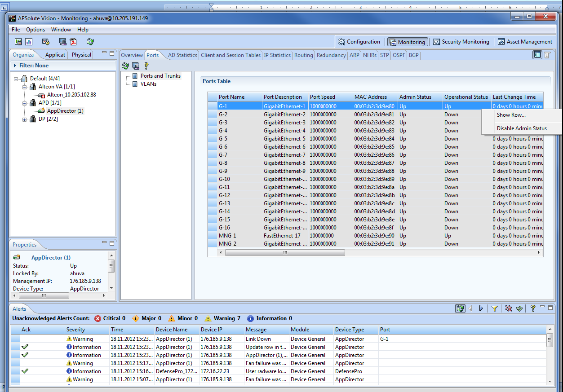
Task: Open help from the Ports pane question mark
Action: [145, 66]
